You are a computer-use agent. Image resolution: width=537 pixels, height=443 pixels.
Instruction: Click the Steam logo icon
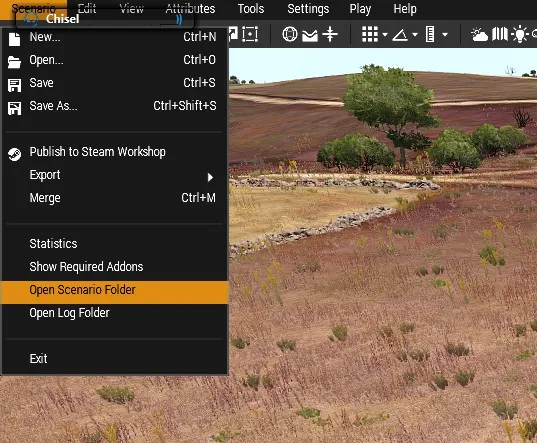click(14, 154)
